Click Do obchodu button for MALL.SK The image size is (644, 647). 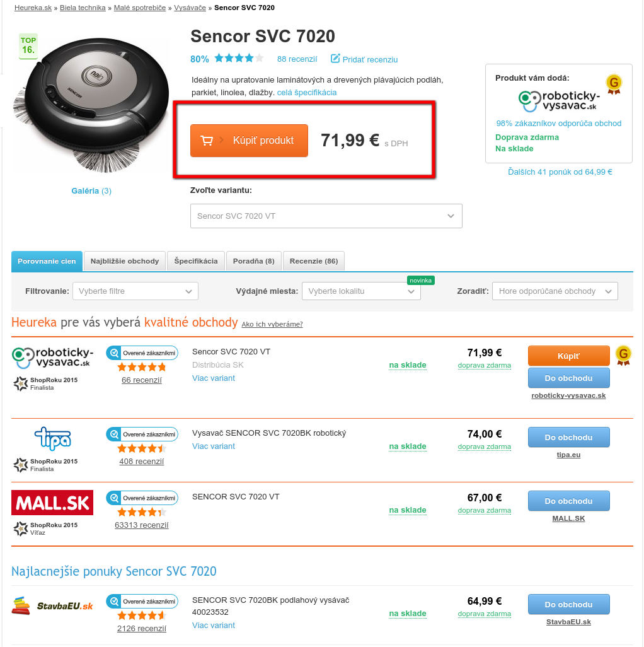[x=568, y=501]
